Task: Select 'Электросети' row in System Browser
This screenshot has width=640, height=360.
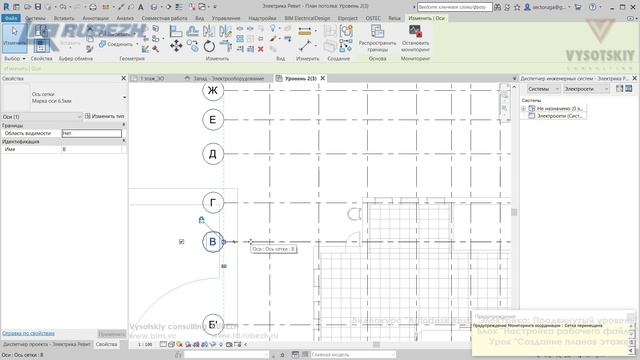Action: [x=557, y=116]
